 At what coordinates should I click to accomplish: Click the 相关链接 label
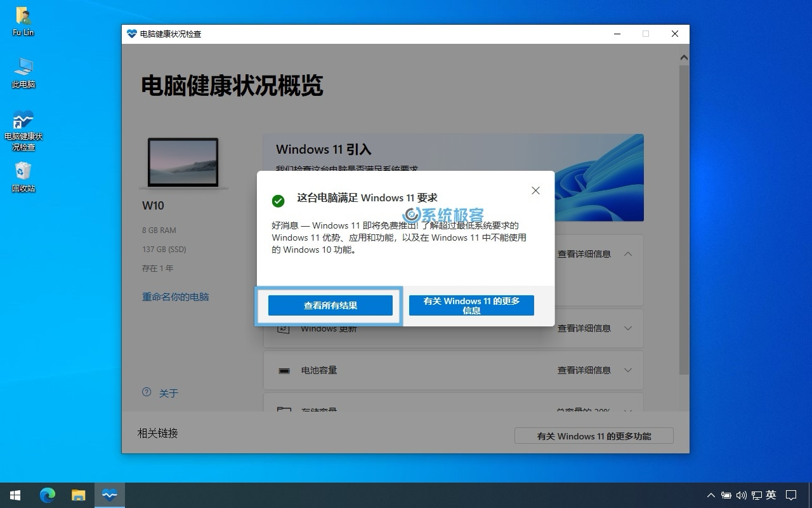[x=158, y=433]
